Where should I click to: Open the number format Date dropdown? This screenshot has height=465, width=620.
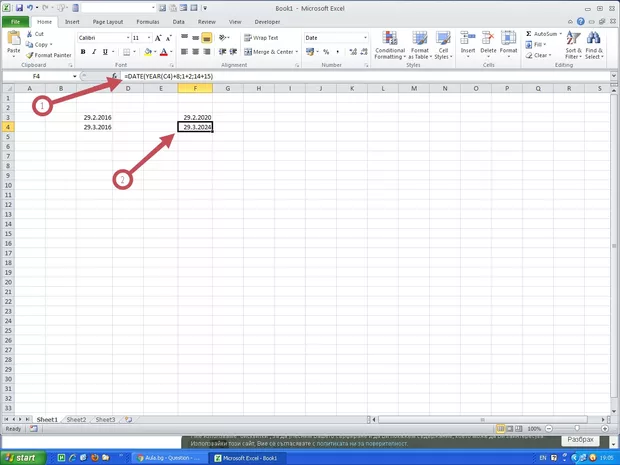coord(365,38)
